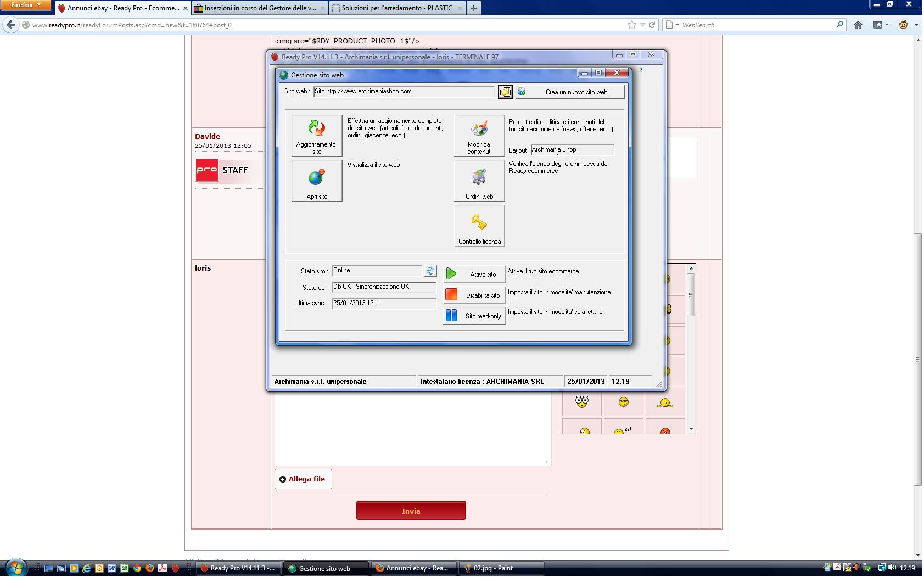Open the address bar history dropdown

[x=642, y=25]
